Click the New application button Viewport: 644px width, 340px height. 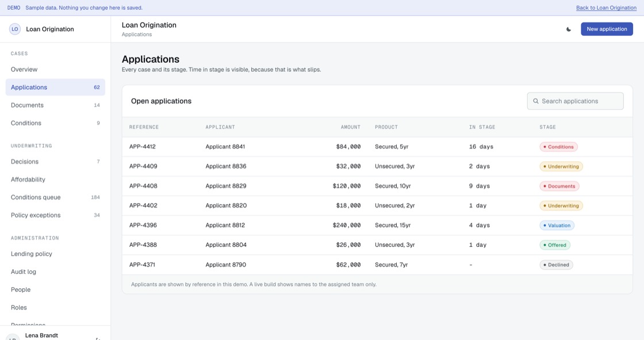click(607, 29)
